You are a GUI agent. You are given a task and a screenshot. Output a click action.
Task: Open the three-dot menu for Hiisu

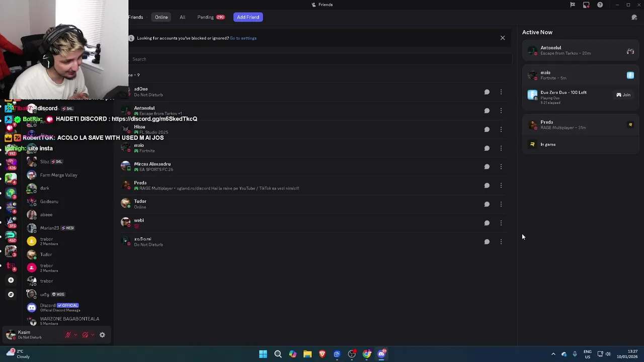(501, 129)
